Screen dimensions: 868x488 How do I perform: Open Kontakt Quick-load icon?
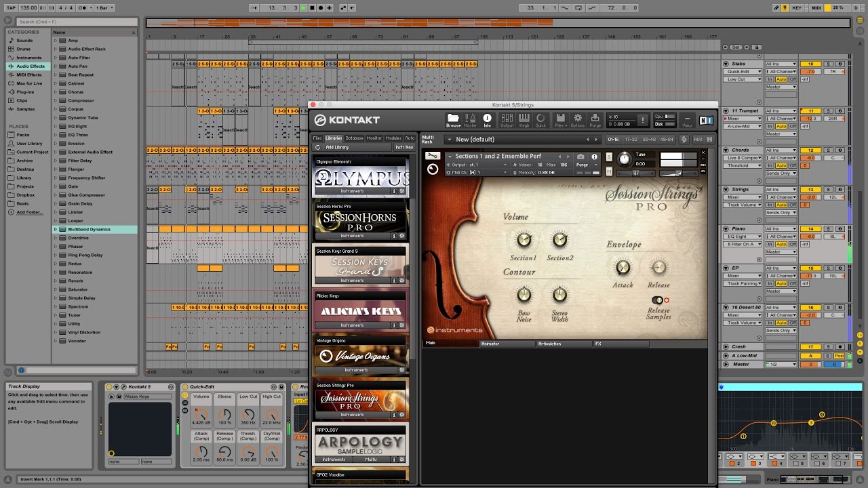click(540, 119)
